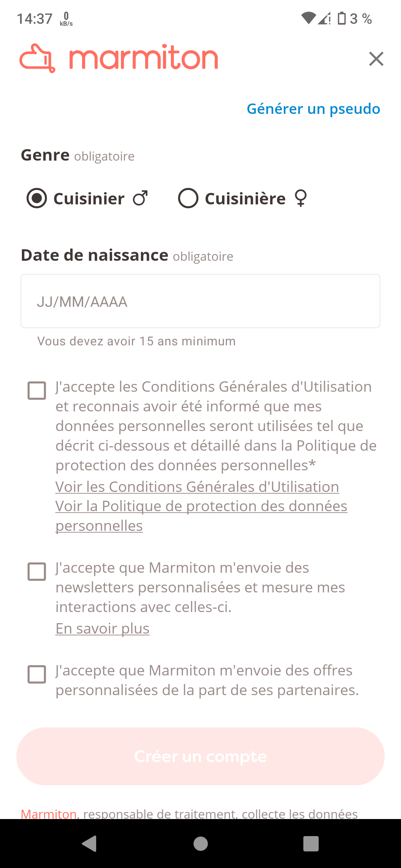Open Voir les Conditions Générales d'Utilisation

(197, 487)
